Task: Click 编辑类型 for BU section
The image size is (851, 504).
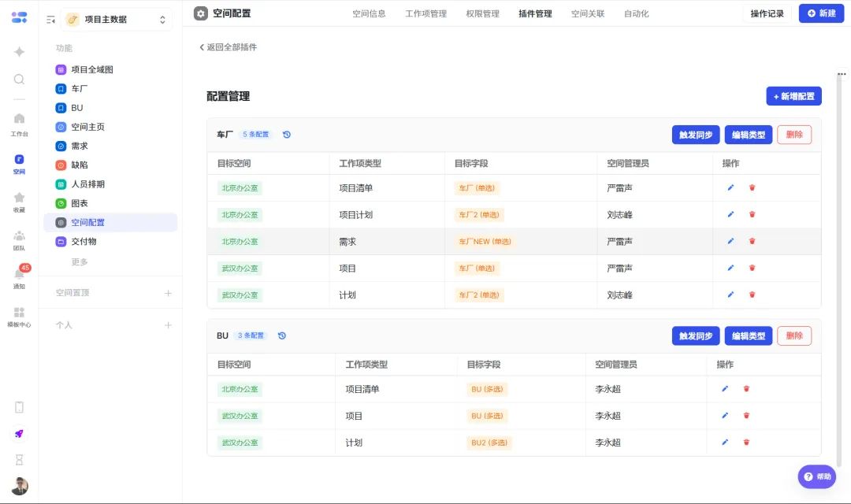Action: 749,335
